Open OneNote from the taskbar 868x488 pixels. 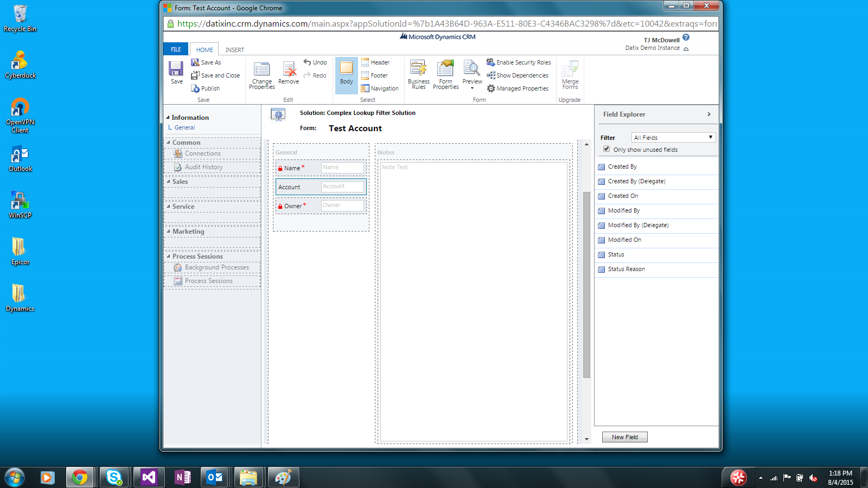183,477
